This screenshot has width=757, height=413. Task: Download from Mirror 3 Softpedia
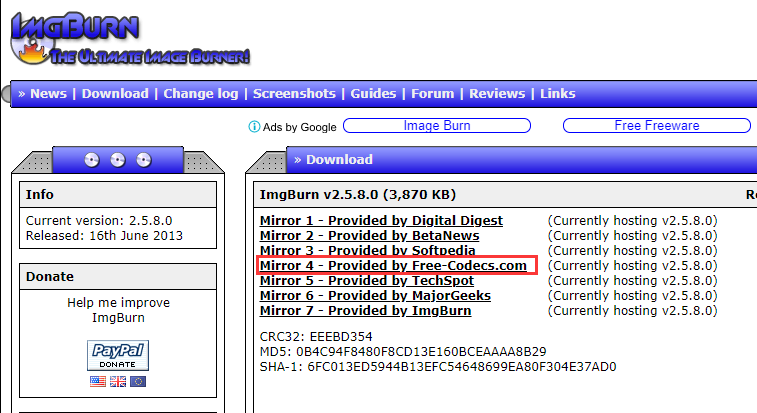click(367, 251)
